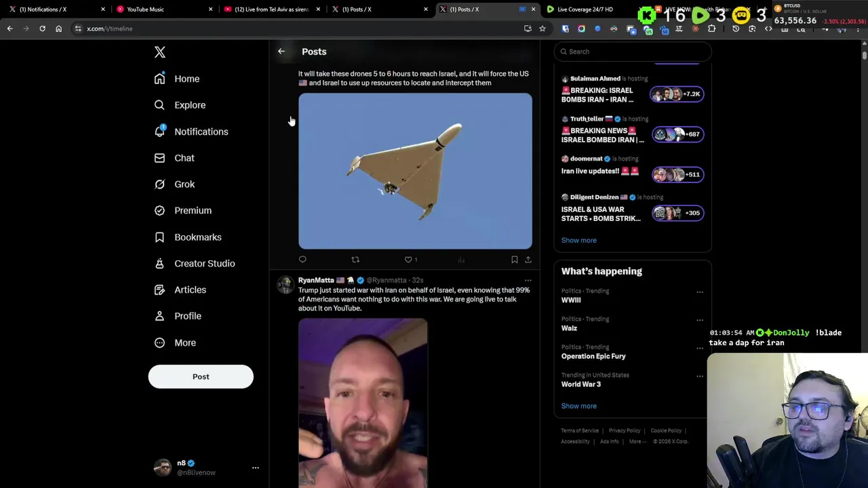Open the WWIII trending topic
868x488 pixels.
pyautogui.click(x=571, y=300)
